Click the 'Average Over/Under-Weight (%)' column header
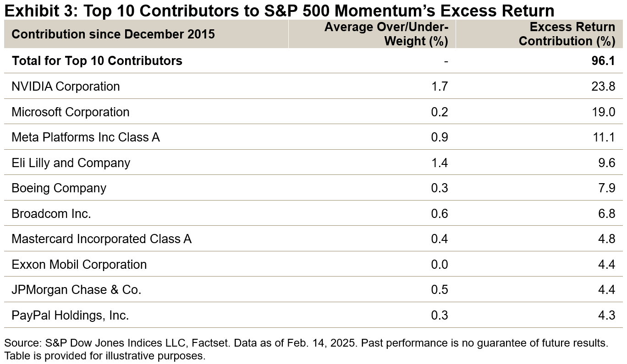Image resolution: width=627 pixels, height=364 pixels. [x=386, y=34]
